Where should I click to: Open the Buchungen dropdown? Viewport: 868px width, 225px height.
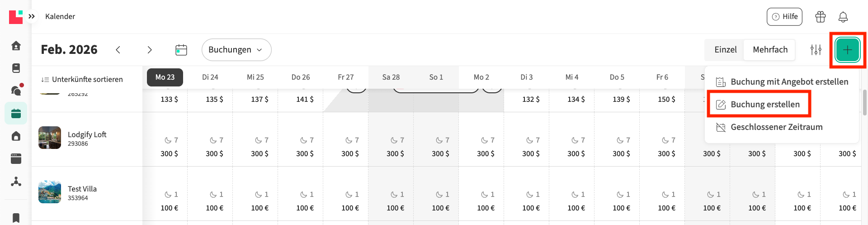pos(236,50)
